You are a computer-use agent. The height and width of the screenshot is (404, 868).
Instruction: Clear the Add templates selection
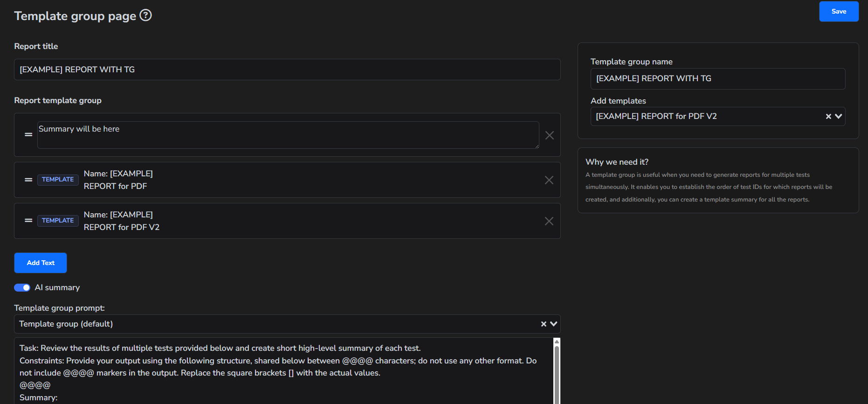828,117
